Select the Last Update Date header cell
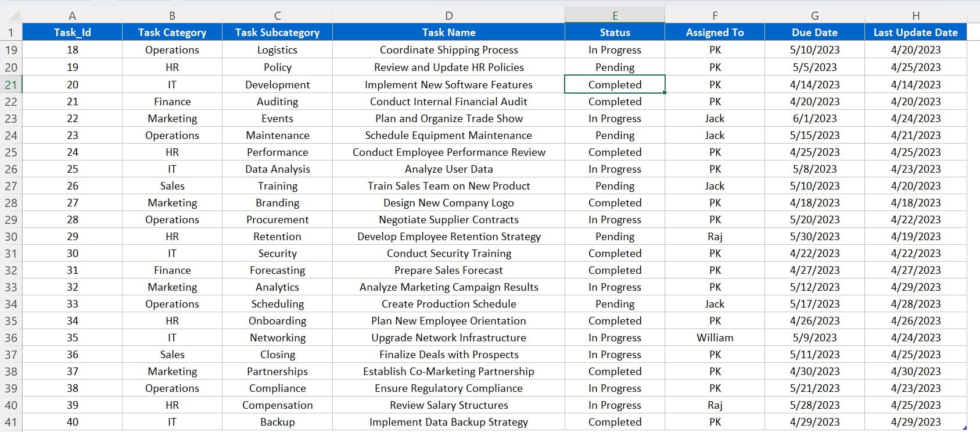The image size is (980, 432). click(x=916, y=33)
